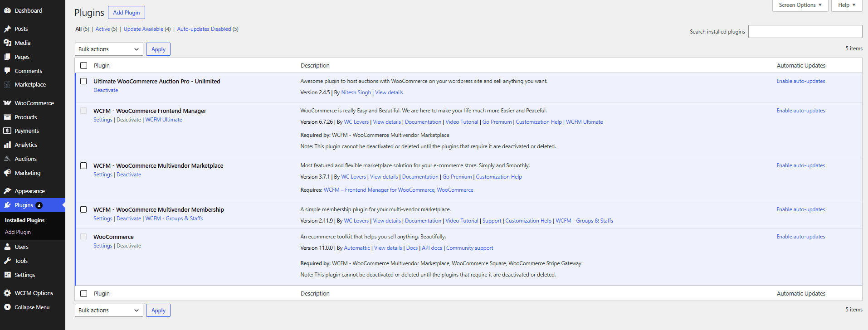
Task: Click WCFM - Groups & Staffs link under Membership
Action: (x=174, y=218)
